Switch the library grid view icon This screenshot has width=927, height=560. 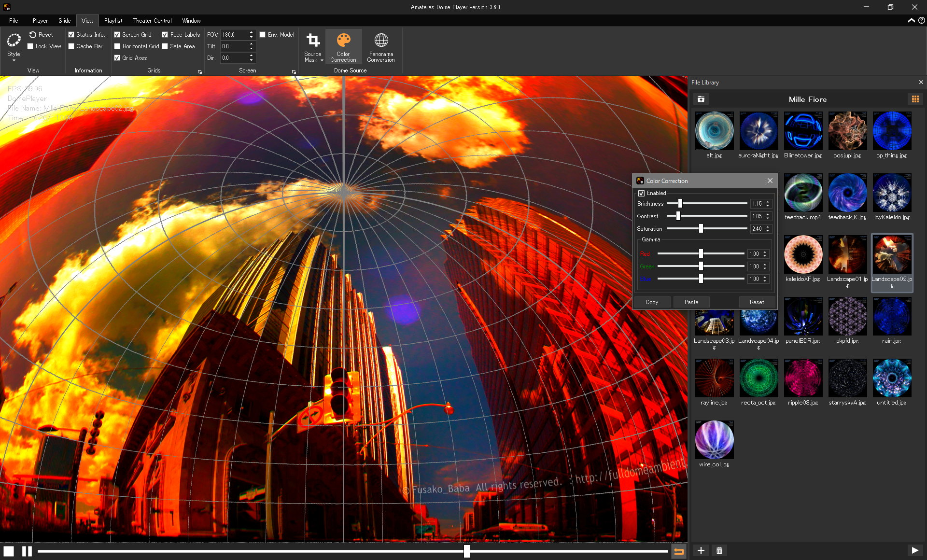click(x=915, y=99)
